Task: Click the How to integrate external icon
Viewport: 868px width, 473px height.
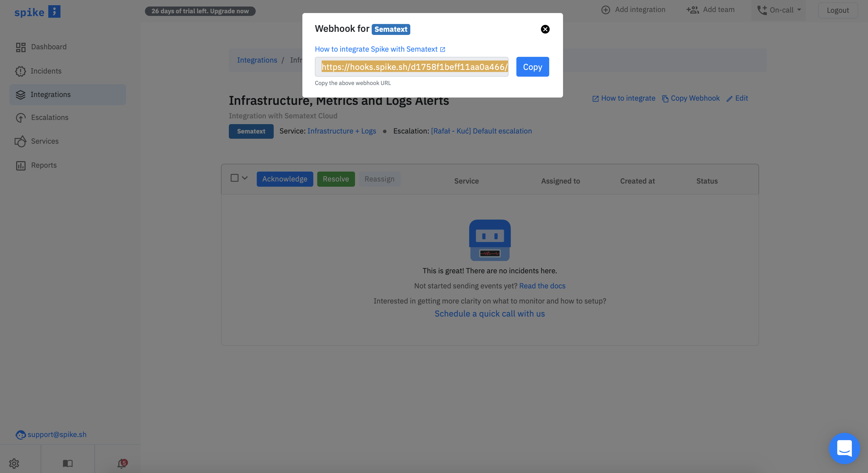Action: [595, 99]
